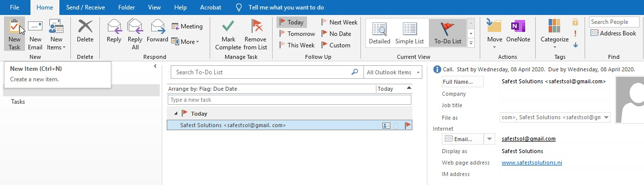
Task: Open the Move folder menu
Action: (495, 34)
